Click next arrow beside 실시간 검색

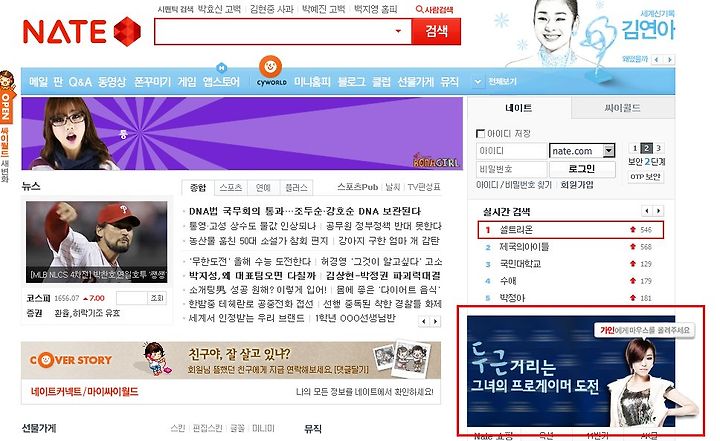point(658,211)
